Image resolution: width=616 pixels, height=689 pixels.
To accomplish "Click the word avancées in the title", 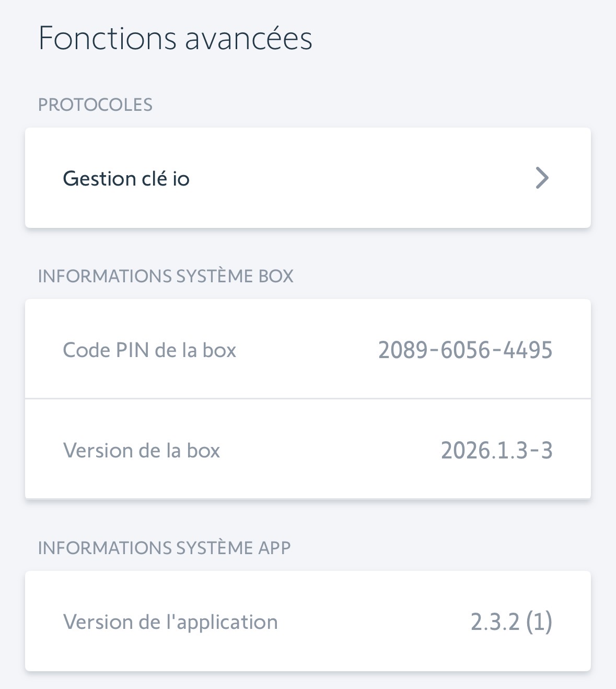I will coord(249,39).
